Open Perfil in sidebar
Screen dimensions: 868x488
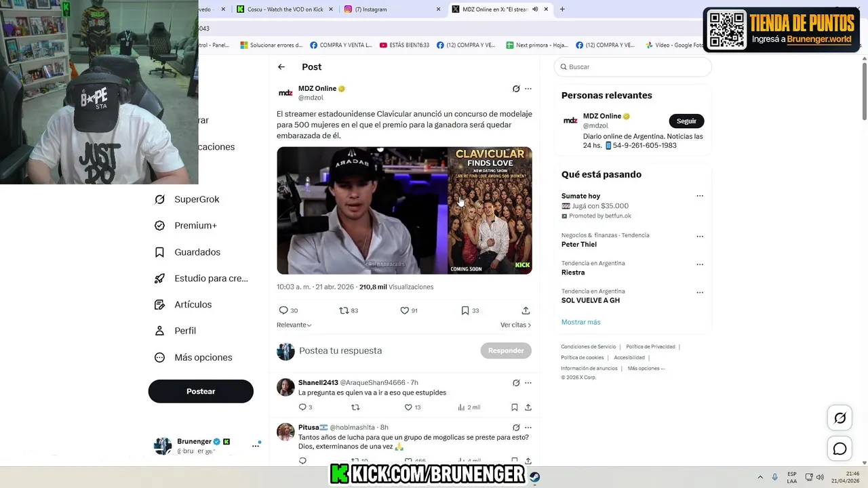pyautogui.click(x=175, y=331)
